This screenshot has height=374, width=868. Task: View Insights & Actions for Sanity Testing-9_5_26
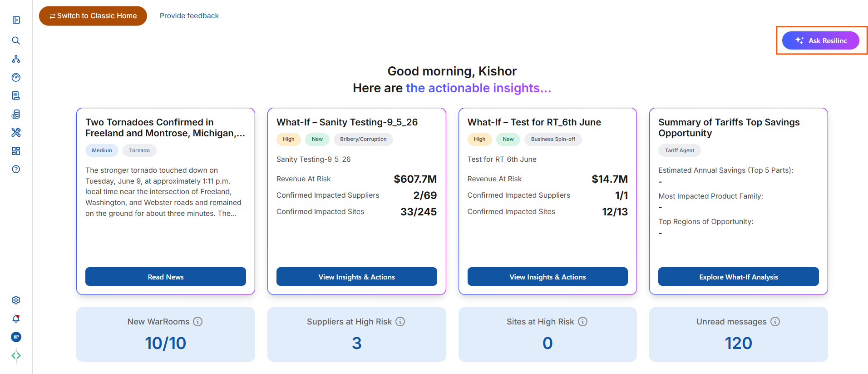(357, 277)
